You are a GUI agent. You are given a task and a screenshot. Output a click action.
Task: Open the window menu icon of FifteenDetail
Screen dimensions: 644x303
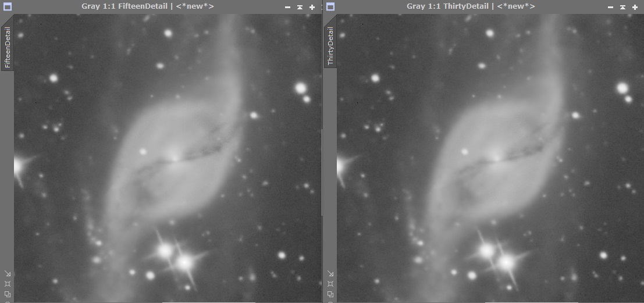point(8,6)
